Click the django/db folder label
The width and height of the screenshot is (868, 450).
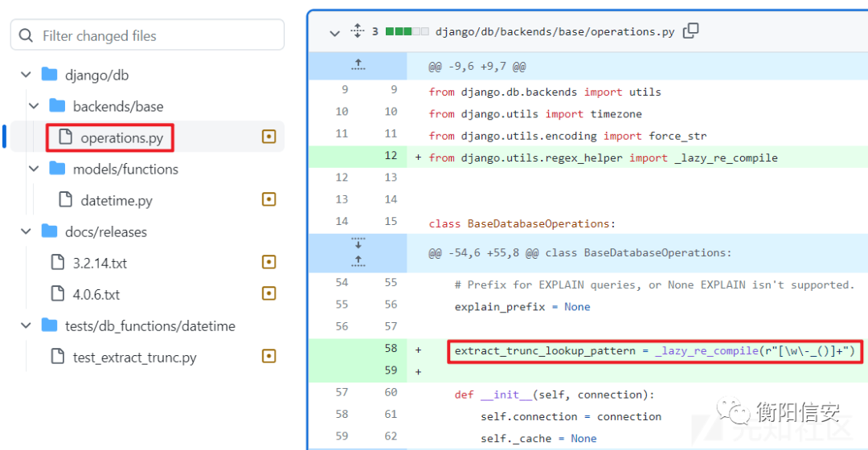(97, 76)
